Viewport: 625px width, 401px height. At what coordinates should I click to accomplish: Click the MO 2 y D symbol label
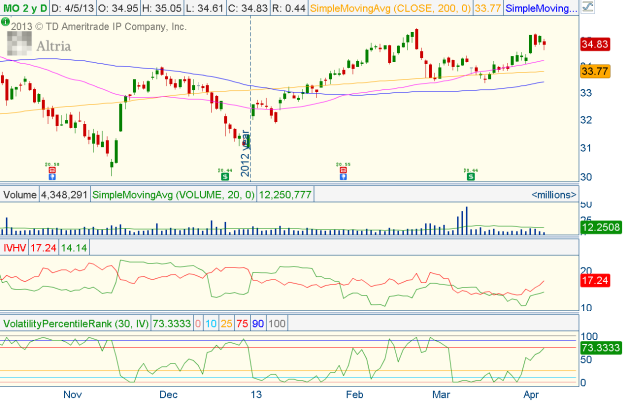pyautogui.click(x=25, y=8)
